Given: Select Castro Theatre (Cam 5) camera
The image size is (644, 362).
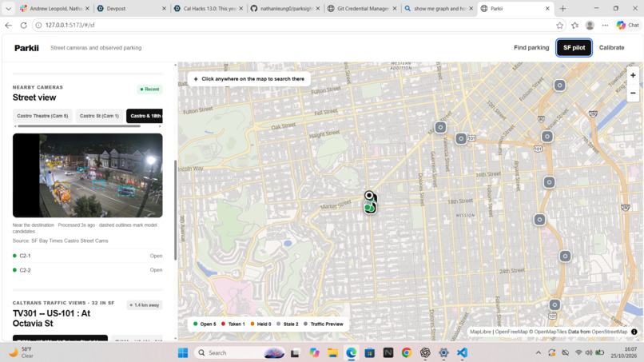Looking at the screenshot, I should 42,116.
